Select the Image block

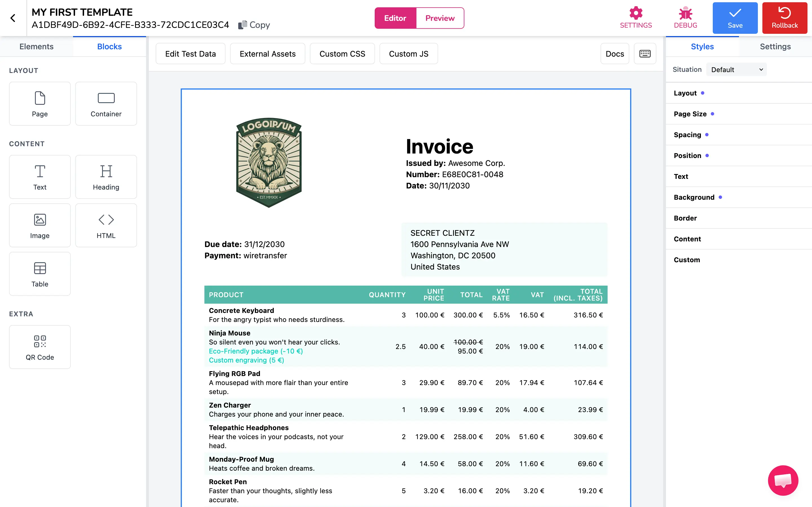[39, 225]
